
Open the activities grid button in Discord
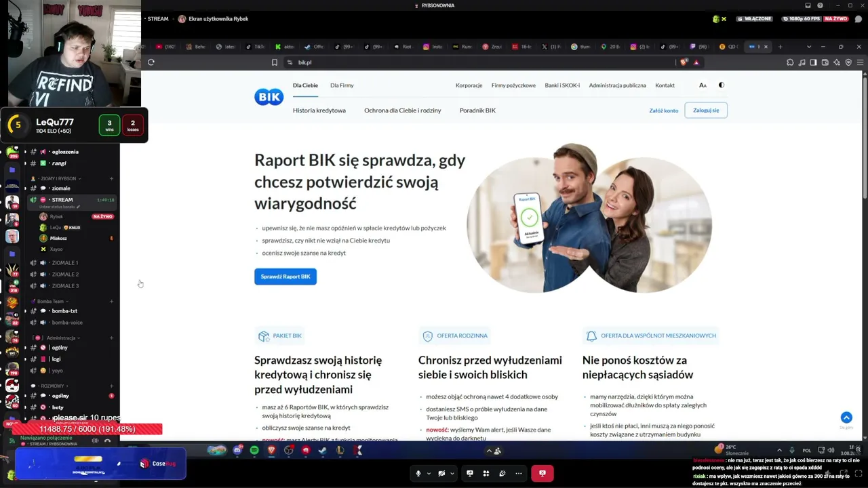tap(486, 473)
